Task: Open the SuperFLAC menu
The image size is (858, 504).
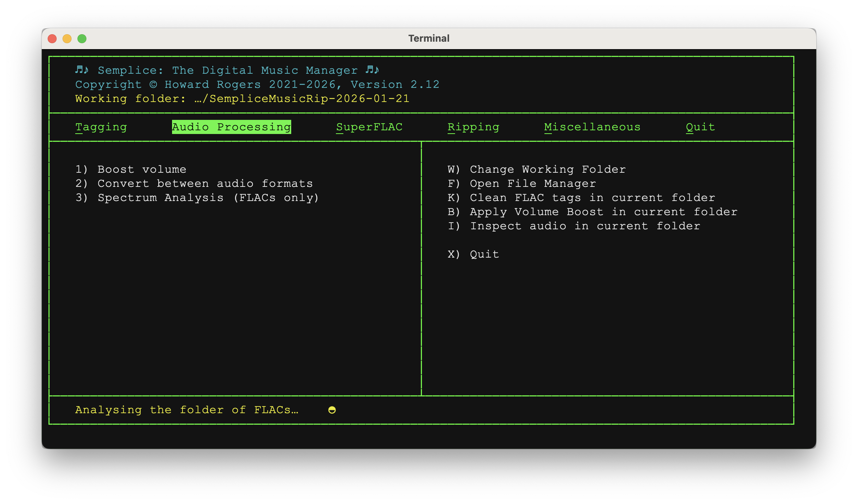Action: point(369,127)
